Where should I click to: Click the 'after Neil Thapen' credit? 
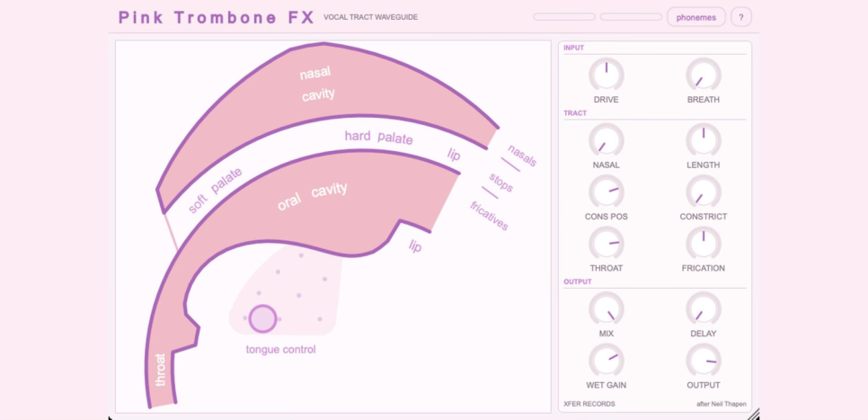[x=722, y=404]
